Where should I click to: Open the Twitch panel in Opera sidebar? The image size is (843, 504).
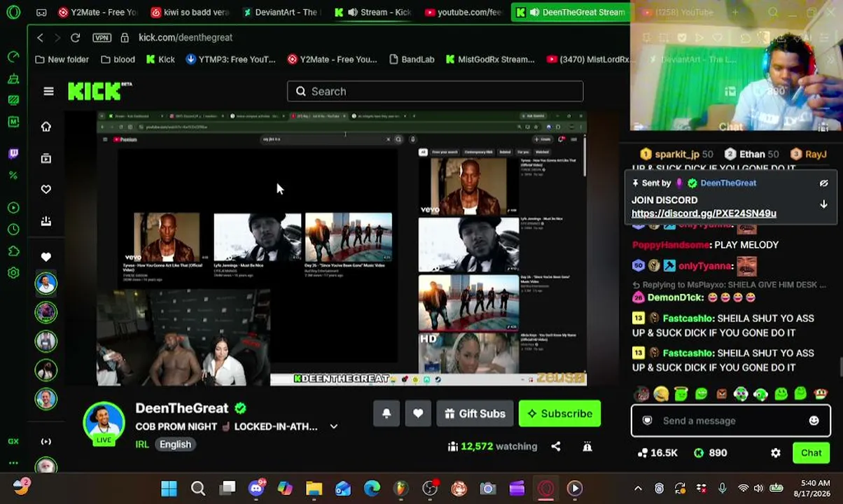pyautogui.click(x=13, y=153)
